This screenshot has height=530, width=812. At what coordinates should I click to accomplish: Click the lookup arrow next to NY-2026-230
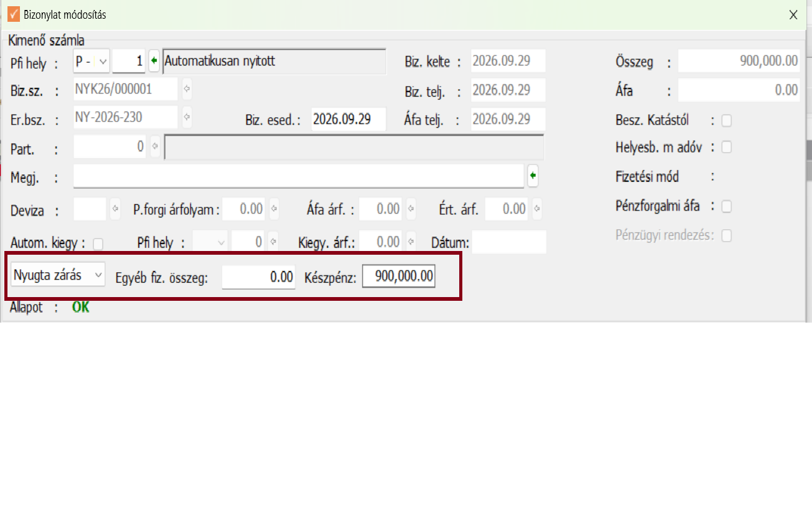tap(187, 116)
